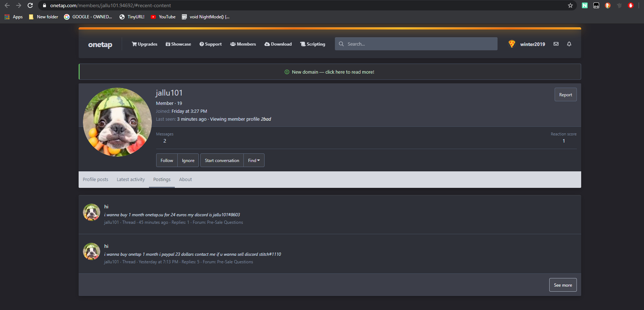Open the Apps grid in the bookmarks bar
The height and width of the screenshot is (310, 644).
14,17
